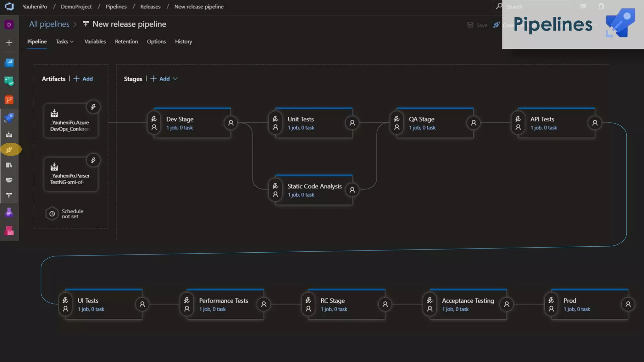Open Artifacts icon in sidebar
Screen dimensions: 644x362
coord(9,231)
